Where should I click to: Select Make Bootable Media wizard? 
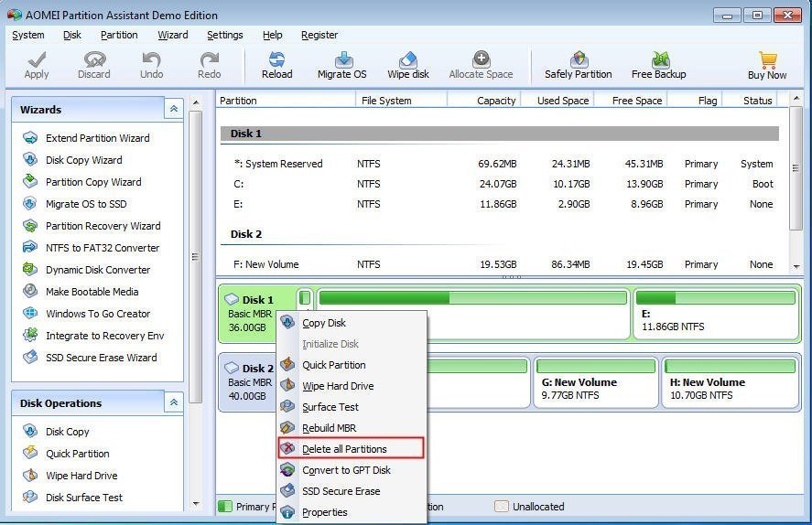[81, 292]
